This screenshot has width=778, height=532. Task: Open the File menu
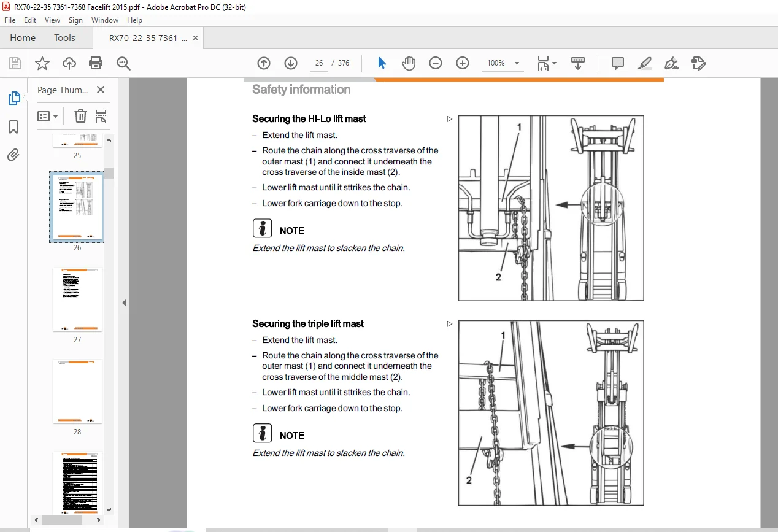10,20
